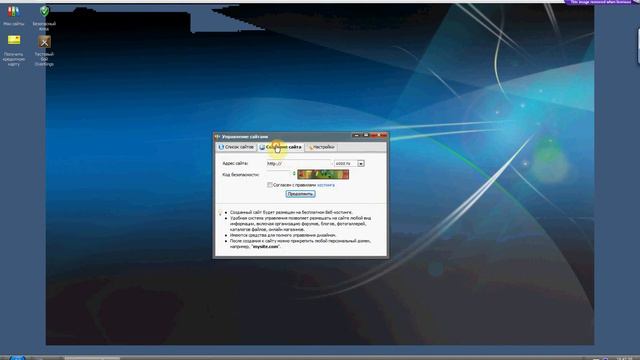Click the bold mysite.com example text
Viewport: 640px width, 360px height.
point(266,247)
